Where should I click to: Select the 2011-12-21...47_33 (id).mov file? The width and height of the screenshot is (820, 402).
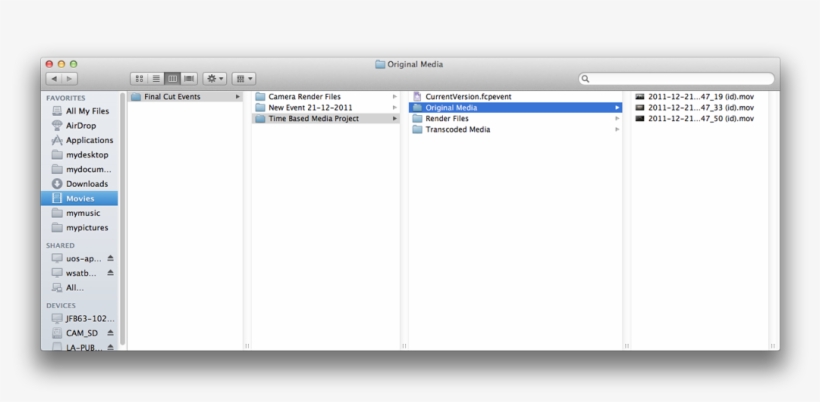click(x=700, y=108)
